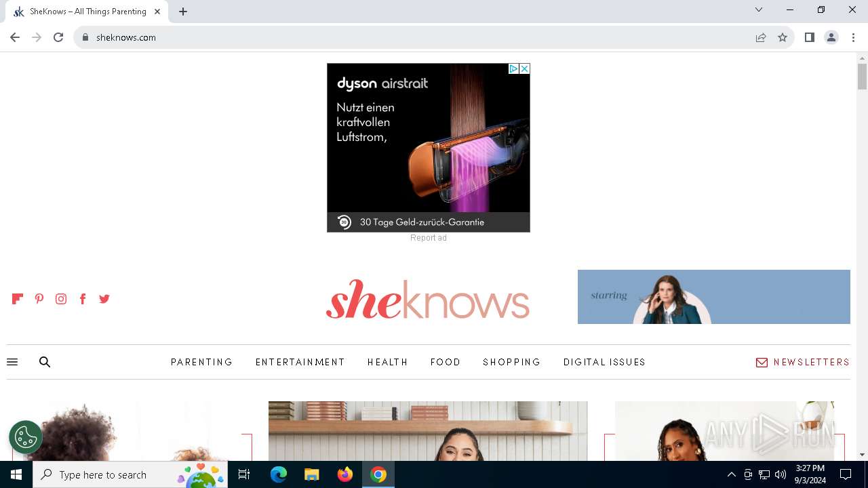This screenshot has width=868, height=488.
Task: Click taskbar search box
Action: point(130,474)
